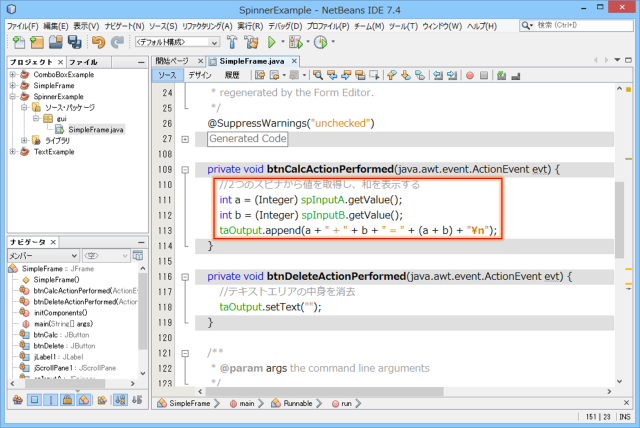640x428 pixels.
Task: Click the Find Selection magnifier icon
Action: [x=318, y=75]
